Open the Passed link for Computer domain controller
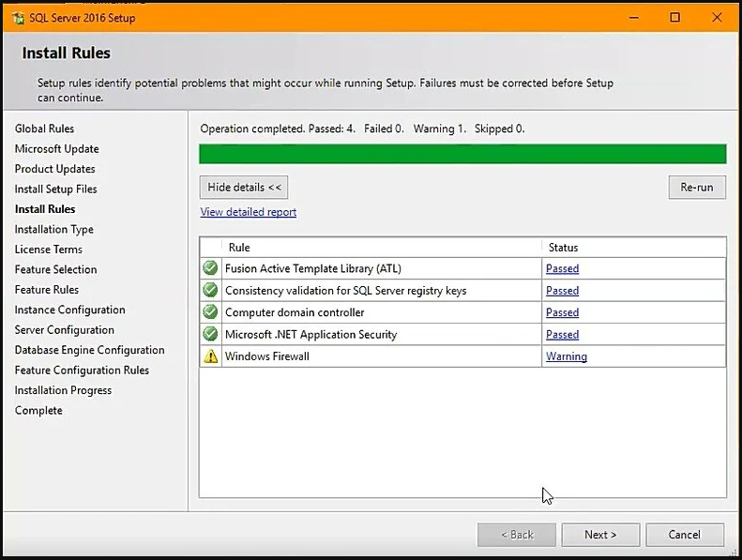742x560 pixels. (562, 312)
